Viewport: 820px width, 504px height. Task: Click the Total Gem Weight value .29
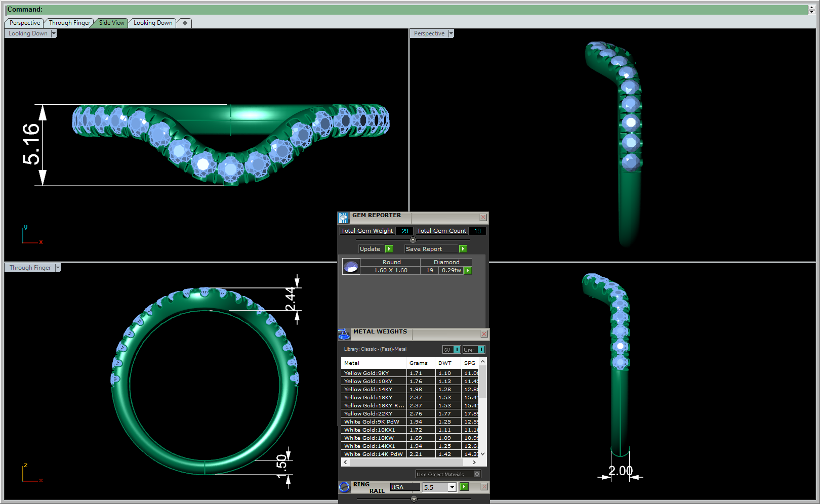click(x=404, y=231)
